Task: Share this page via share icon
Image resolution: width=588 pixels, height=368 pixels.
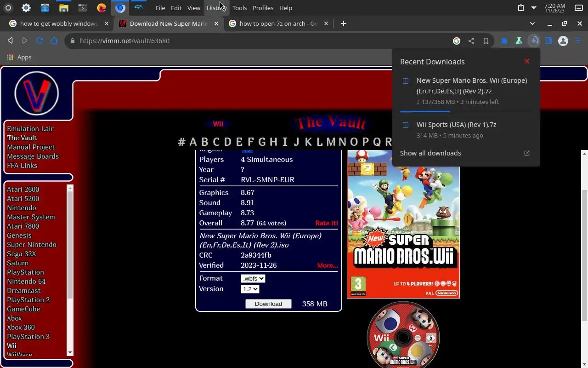Action: click(471, 41)
